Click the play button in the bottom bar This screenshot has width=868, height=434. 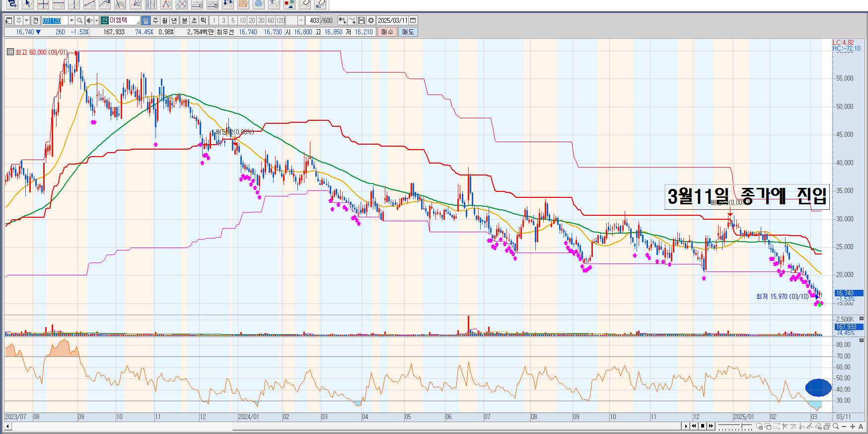[x=686, y=426]
